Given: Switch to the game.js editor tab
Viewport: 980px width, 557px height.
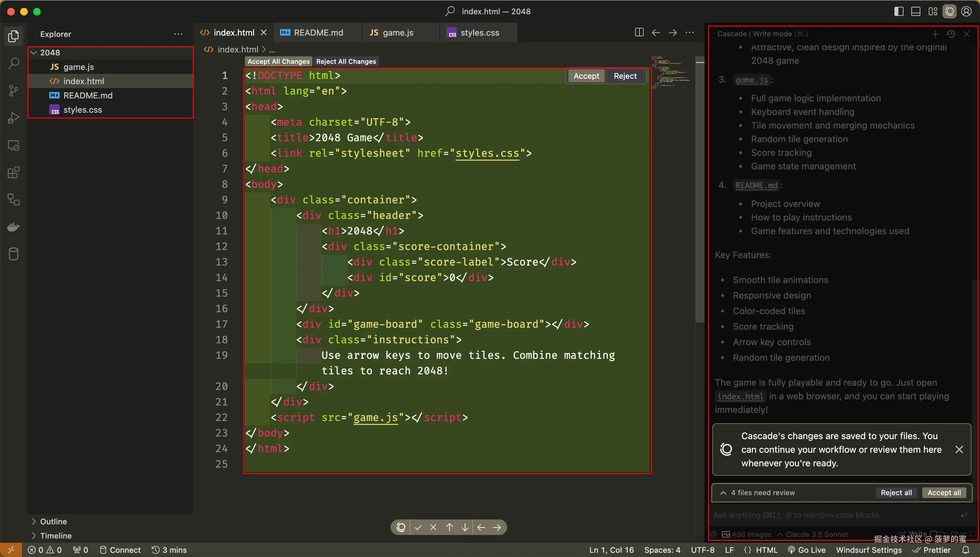Looking at the screenshot, I should pyautogui.click(x=397, y=32).
